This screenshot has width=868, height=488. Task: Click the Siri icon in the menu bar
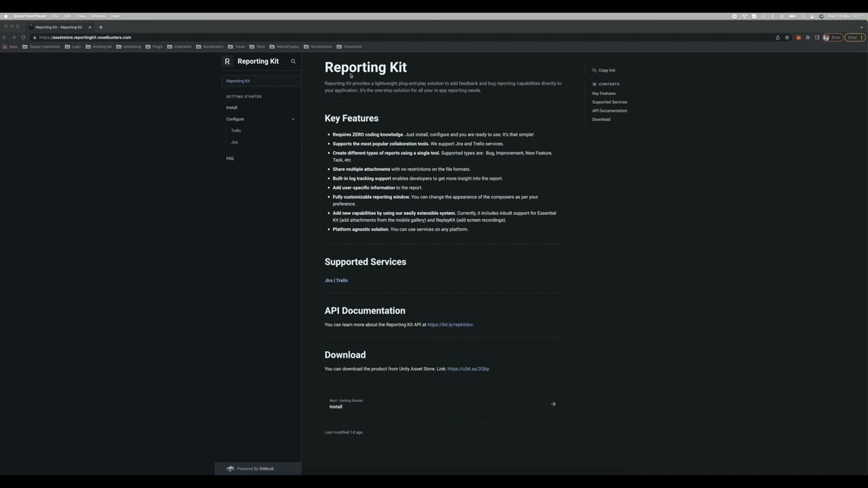coord(821,16)
